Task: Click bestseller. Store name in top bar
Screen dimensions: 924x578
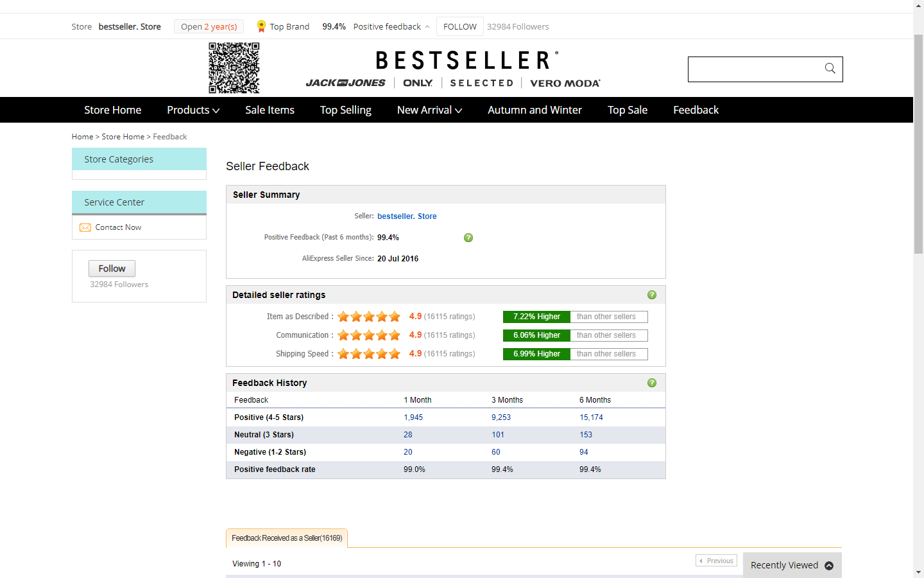Action: (130, 26)
